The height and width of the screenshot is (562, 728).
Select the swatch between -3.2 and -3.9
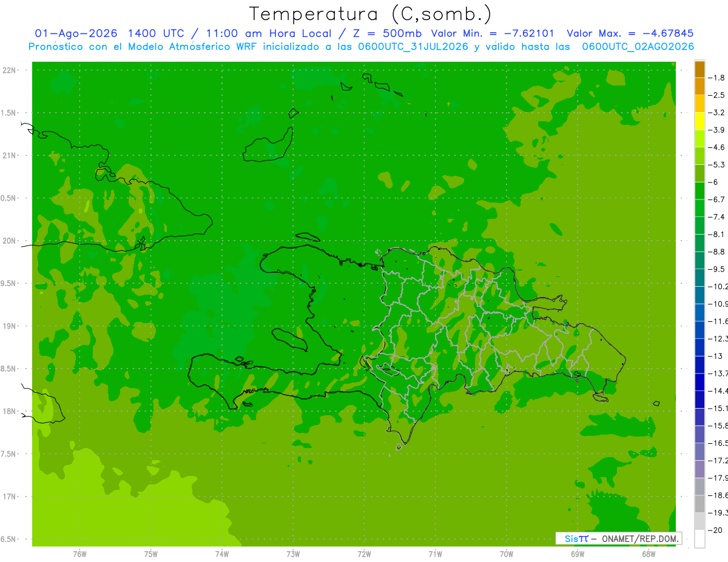tap(699, 121)
